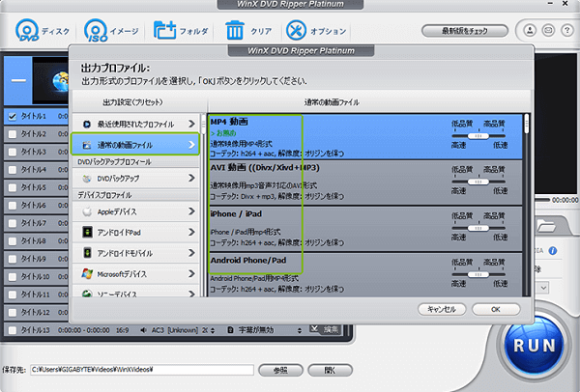Image resolution: width=580 pixels, height=392 pixels.
Task: Click the blue info icon on right panel
Action: pyautogui.click(x=553, y=251)
